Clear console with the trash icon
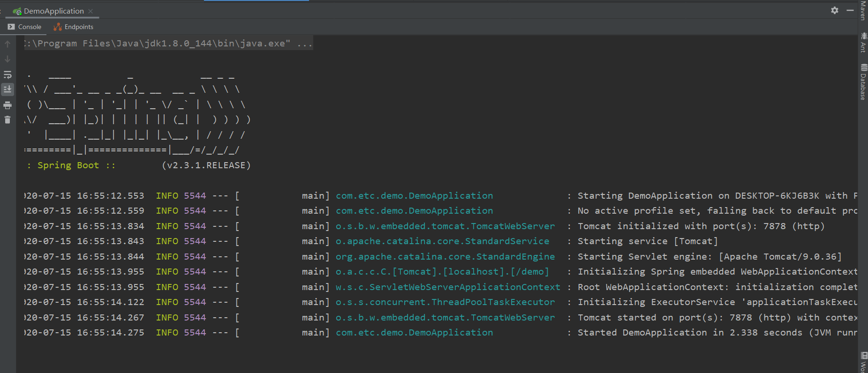 click(x=8, y=120)
